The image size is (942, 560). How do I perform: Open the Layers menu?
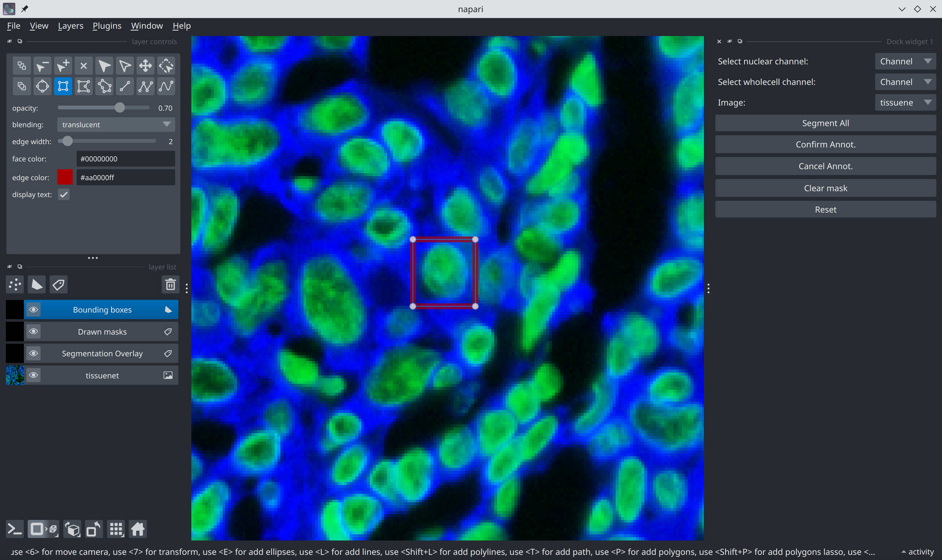tap(71, 26)
